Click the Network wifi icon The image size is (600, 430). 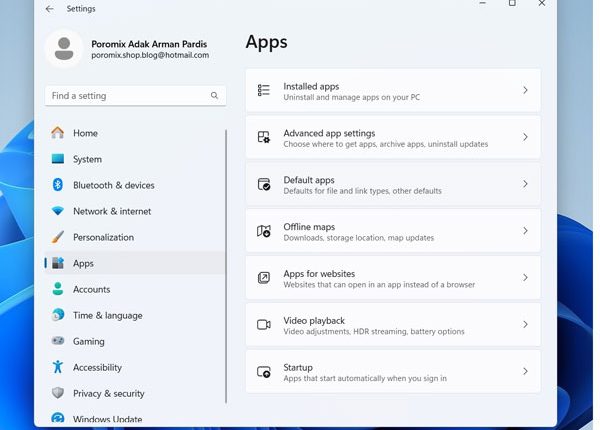(58, 211)
